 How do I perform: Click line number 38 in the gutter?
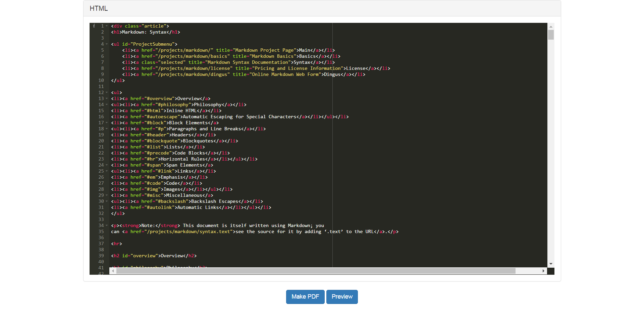(101, 250)
